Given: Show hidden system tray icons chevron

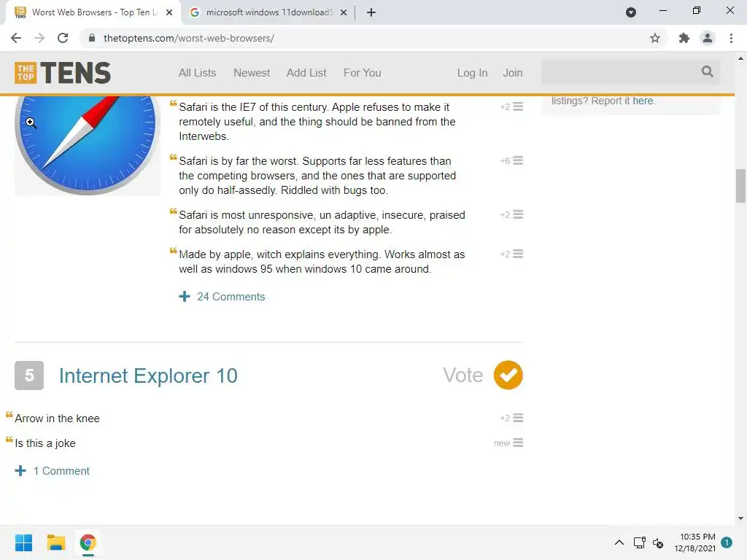Looking at the screenshot, I should 619,542.
